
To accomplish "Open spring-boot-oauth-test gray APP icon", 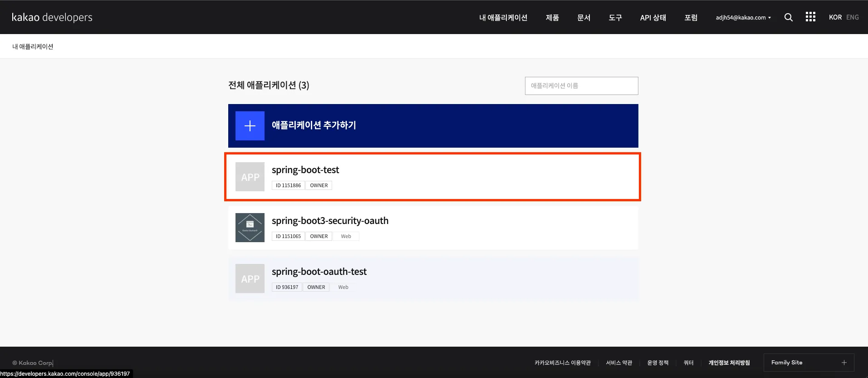I will (250, 279).
